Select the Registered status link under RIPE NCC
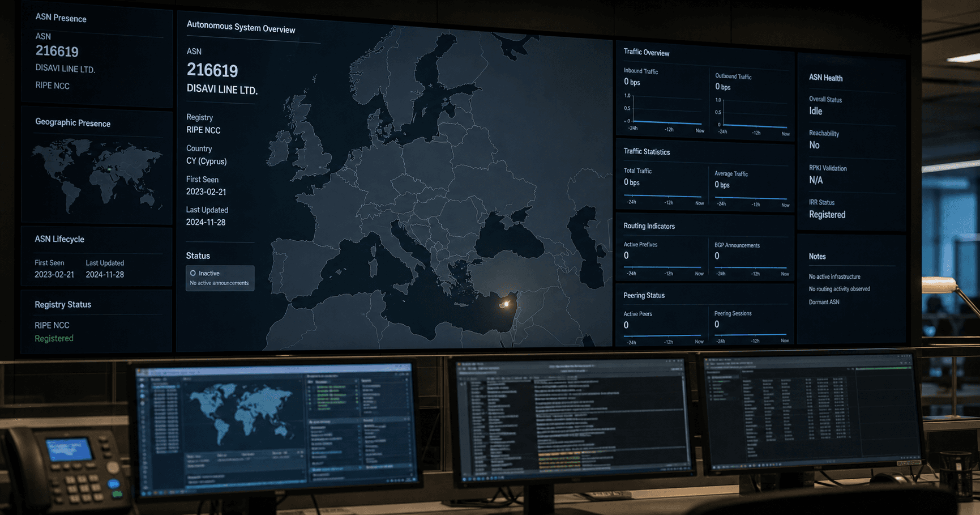This screenshot has height=515, width=980. click(x=54, y=338)
